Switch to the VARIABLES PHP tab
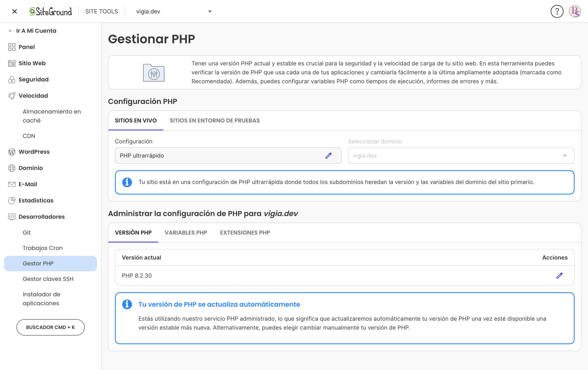Viewport: 588px width, 370px height. tap(186, 233)
